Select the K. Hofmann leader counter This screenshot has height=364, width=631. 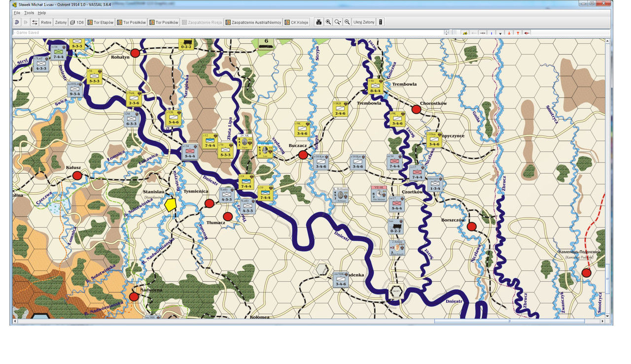pyautogui.click(x=341, y=195)
